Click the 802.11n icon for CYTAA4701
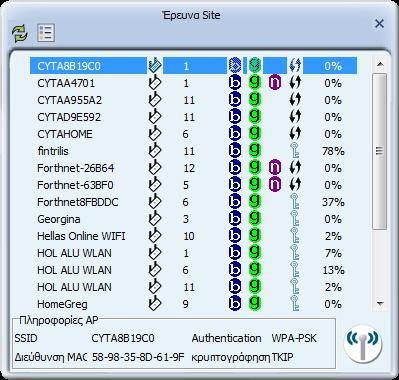 click(275, 83)
